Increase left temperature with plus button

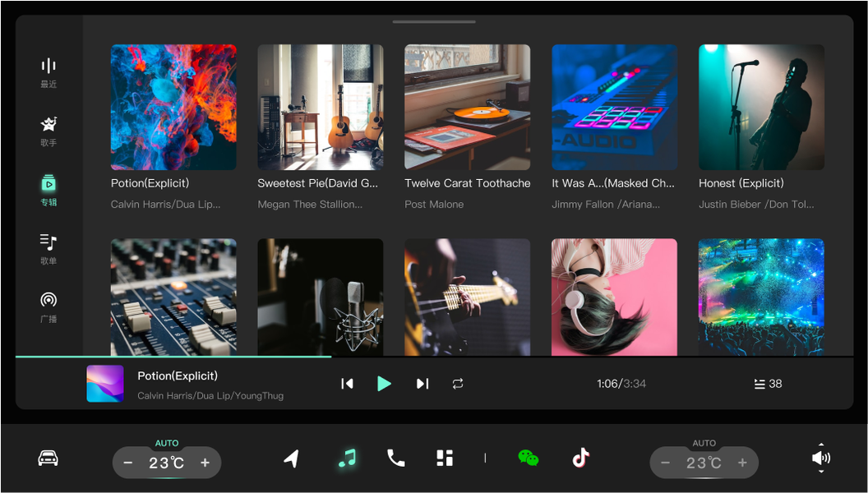205,463
